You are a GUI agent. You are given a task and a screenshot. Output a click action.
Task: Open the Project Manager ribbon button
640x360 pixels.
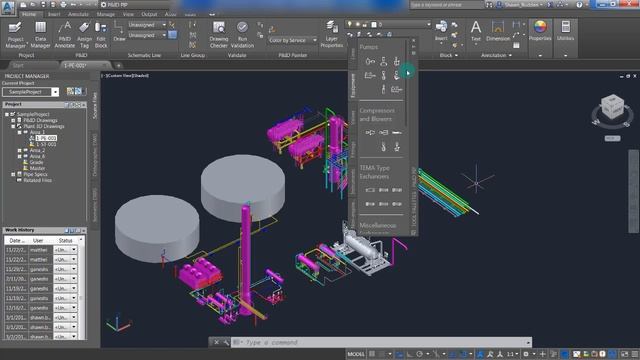click(16, 35)
